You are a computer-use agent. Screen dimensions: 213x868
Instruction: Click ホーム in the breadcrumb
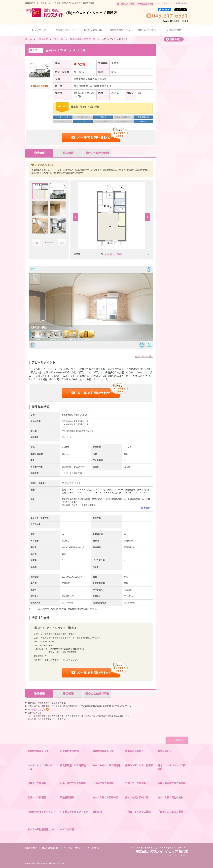coord(29,39)
